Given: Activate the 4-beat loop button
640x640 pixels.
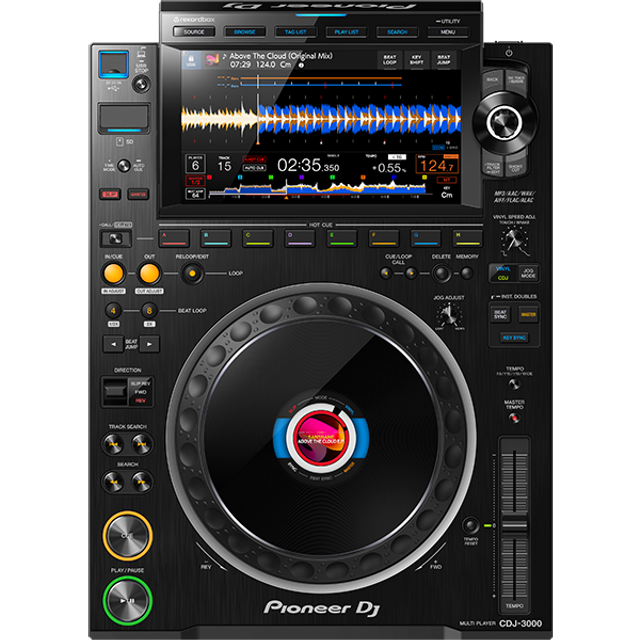Looking at the screenshot, I should [113, 311].
